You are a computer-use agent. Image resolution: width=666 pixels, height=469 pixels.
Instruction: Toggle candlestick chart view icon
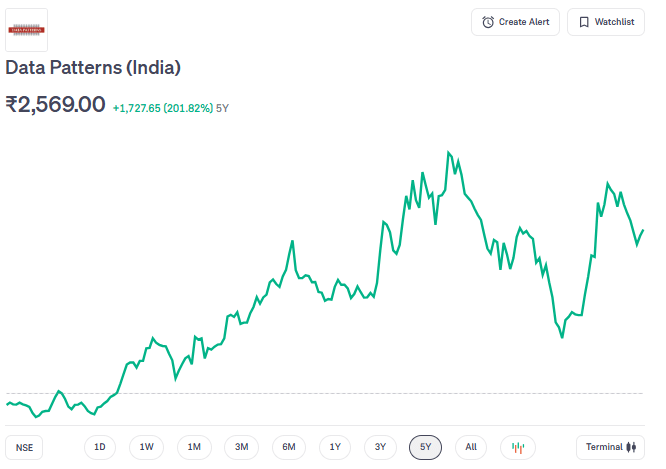(x=518, y=447)
